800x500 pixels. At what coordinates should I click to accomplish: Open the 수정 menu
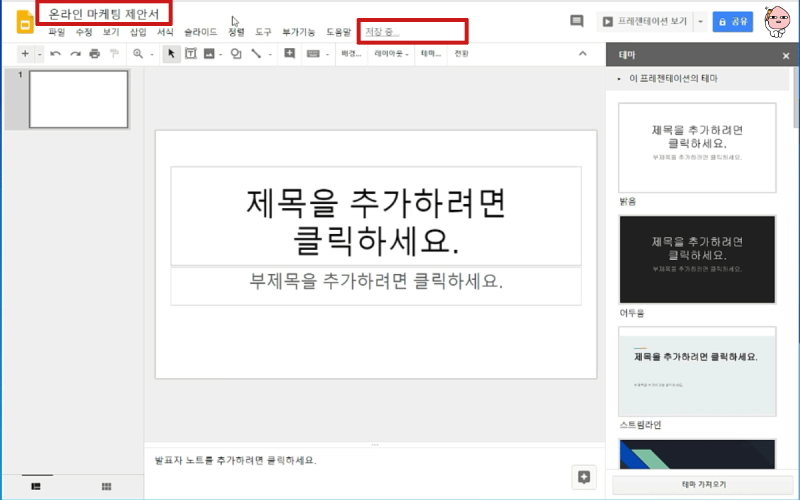(x=84, y=32)
